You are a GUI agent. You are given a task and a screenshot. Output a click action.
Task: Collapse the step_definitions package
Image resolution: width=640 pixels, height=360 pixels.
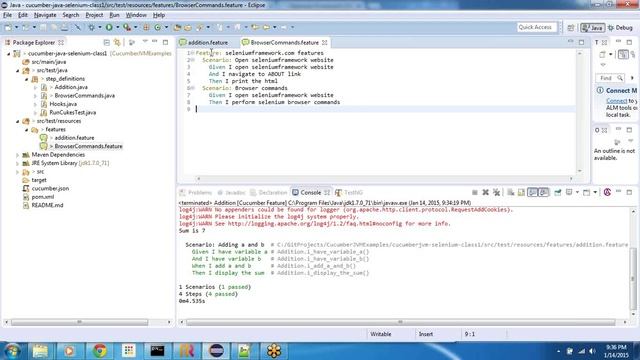tap(26, 79)
